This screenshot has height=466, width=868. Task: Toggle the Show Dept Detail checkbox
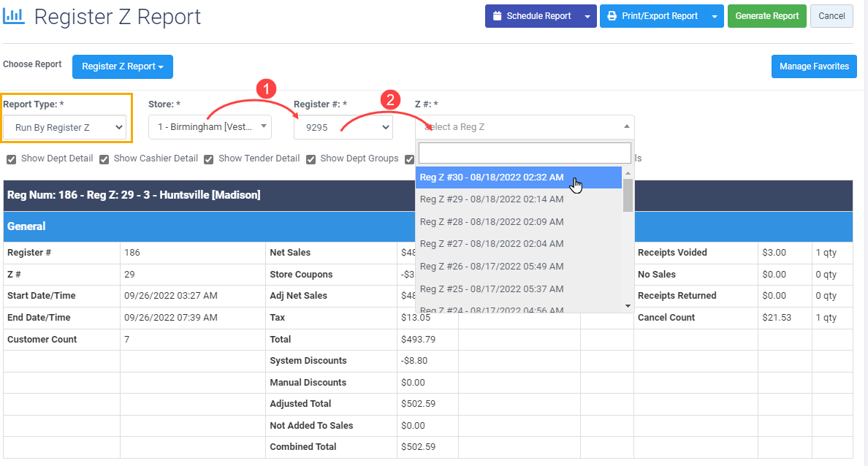11,159
